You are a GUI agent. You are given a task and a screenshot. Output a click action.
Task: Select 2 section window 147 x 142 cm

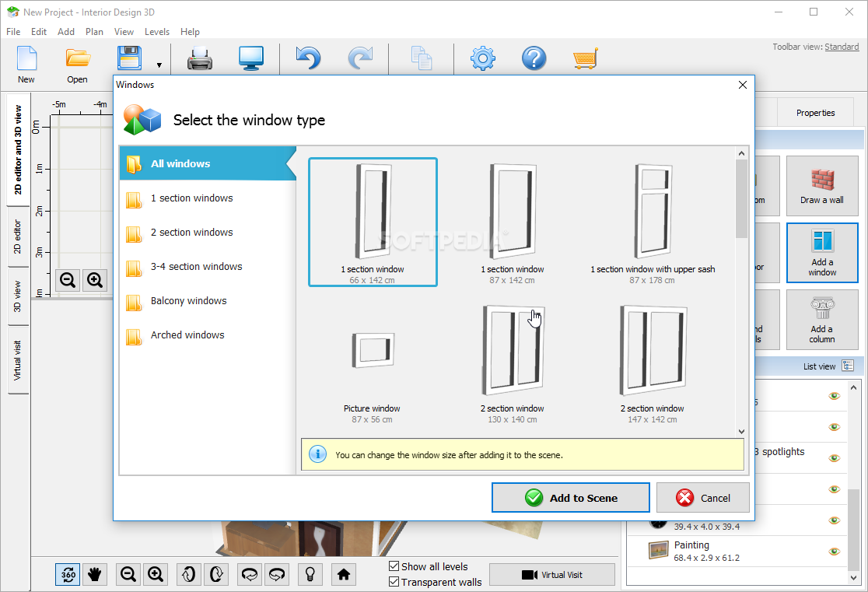(653, 363)
